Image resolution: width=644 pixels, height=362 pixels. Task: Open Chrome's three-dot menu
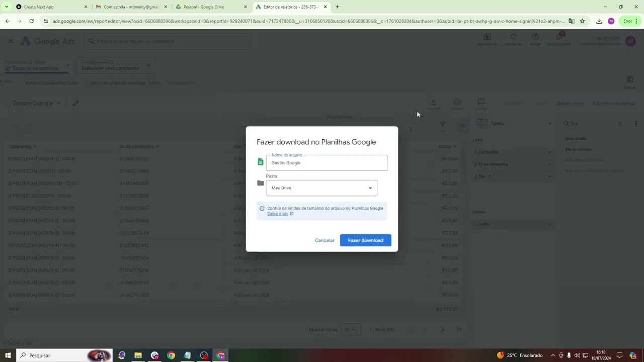coord(637,21)
